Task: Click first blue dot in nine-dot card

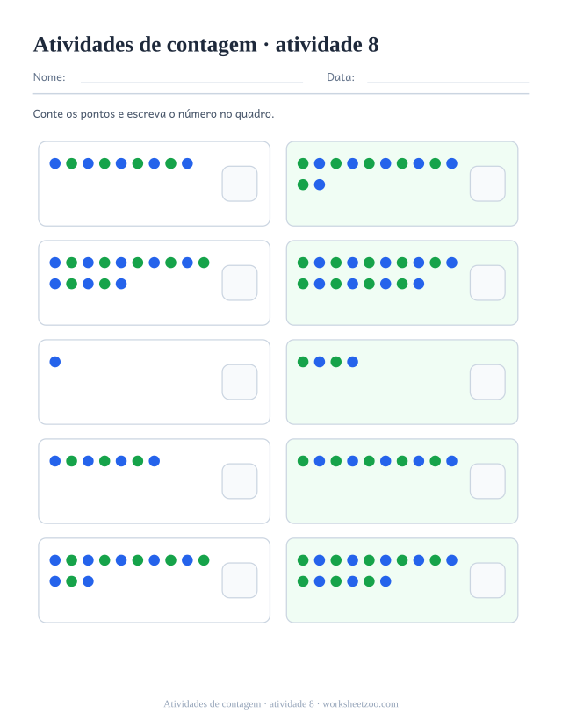Action: tap(55, 163)
